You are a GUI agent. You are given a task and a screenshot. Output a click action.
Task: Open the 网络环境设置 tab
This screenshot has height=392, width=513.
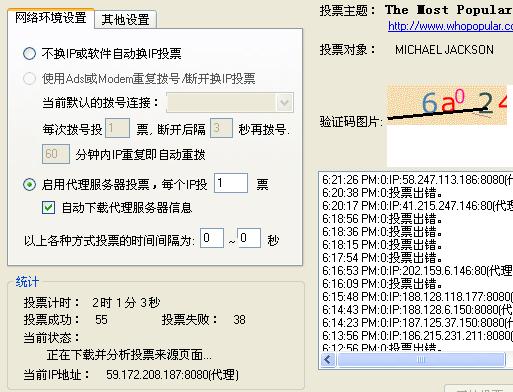(51, 18)
